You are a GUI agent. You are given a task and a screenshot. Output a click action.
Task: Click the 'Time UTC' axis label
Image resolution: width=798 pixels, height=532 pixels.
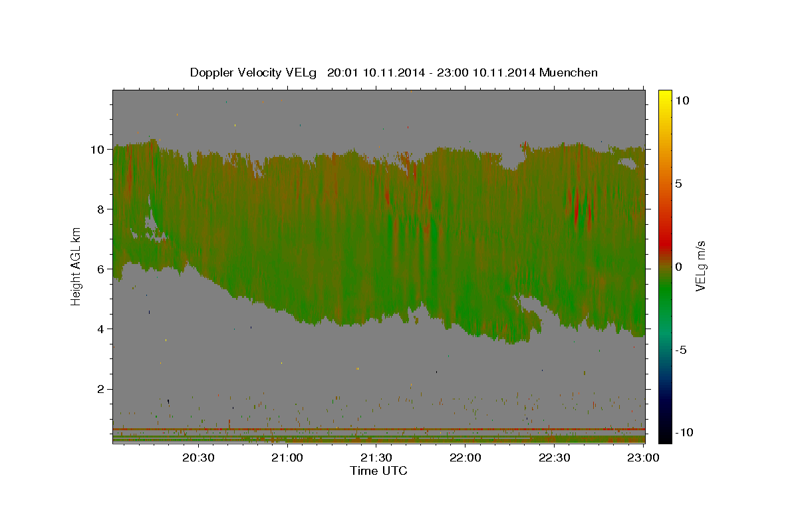click(x=378, y=471)
